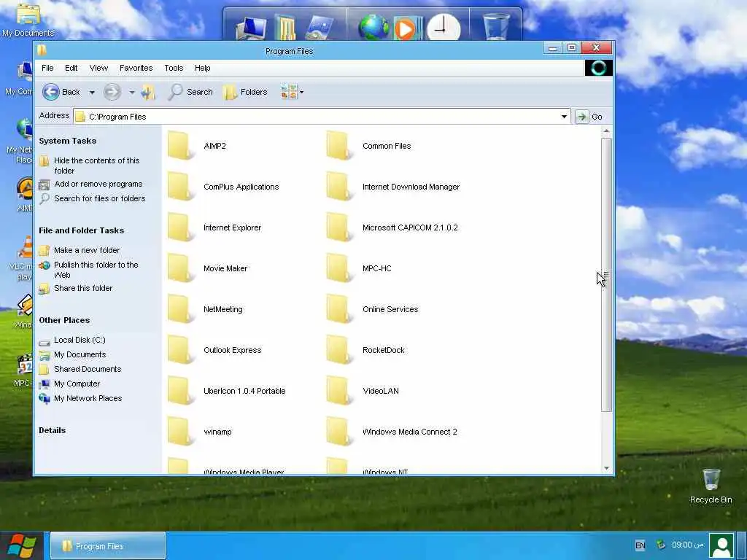
Task: Select the Windows Media Connect 2 folder icon
Action: click(339, 432)
